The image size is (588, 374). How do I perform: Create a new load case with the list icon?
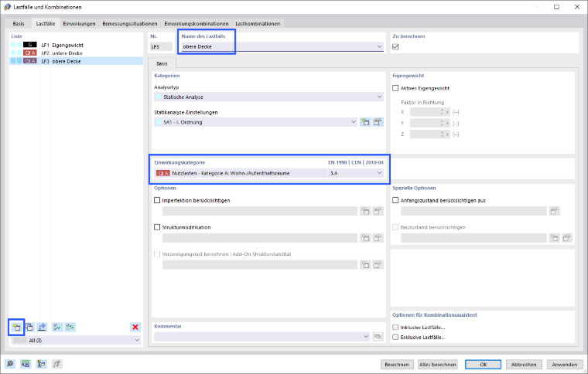pyautogui.click(x=16, y=327)
